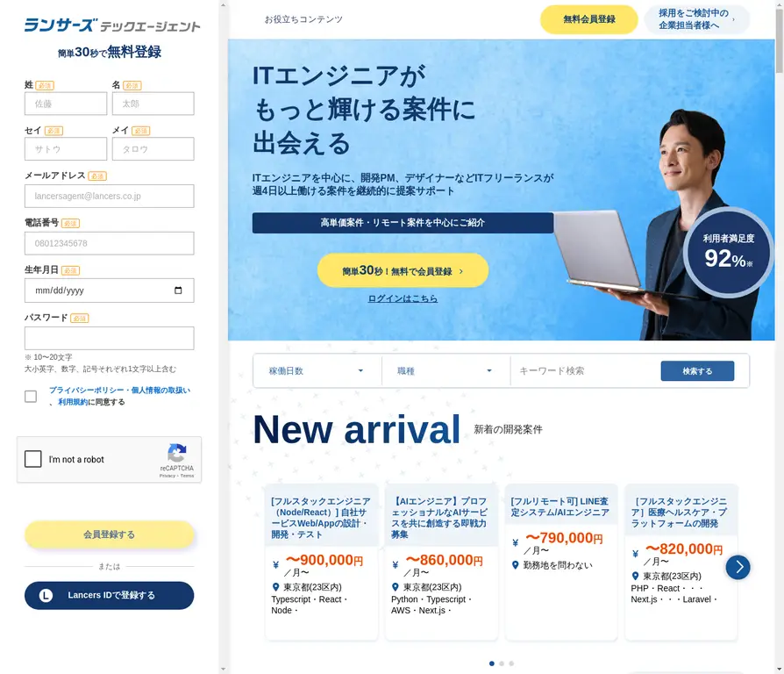The image size is (784, 674).
Task: Open the calendar picker icon in birthdate field
Action: (178, 290)
